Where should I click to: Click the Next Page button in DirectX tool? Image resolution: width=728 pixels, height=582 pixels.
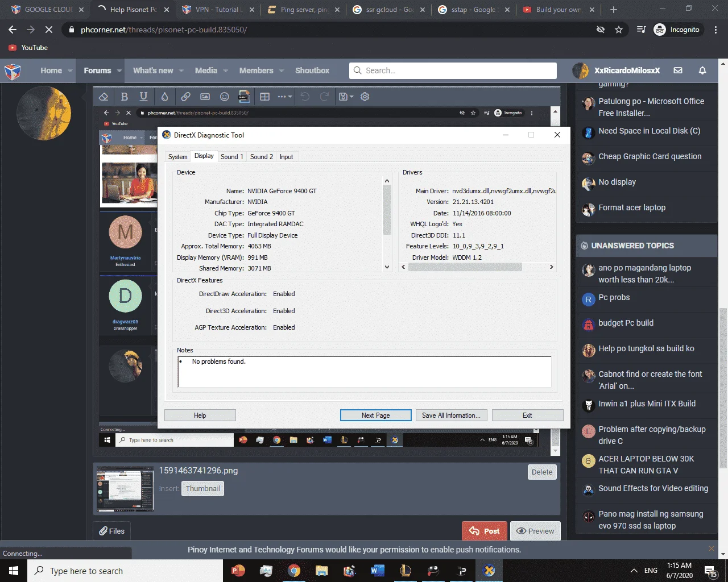click(x=376, y=415)
